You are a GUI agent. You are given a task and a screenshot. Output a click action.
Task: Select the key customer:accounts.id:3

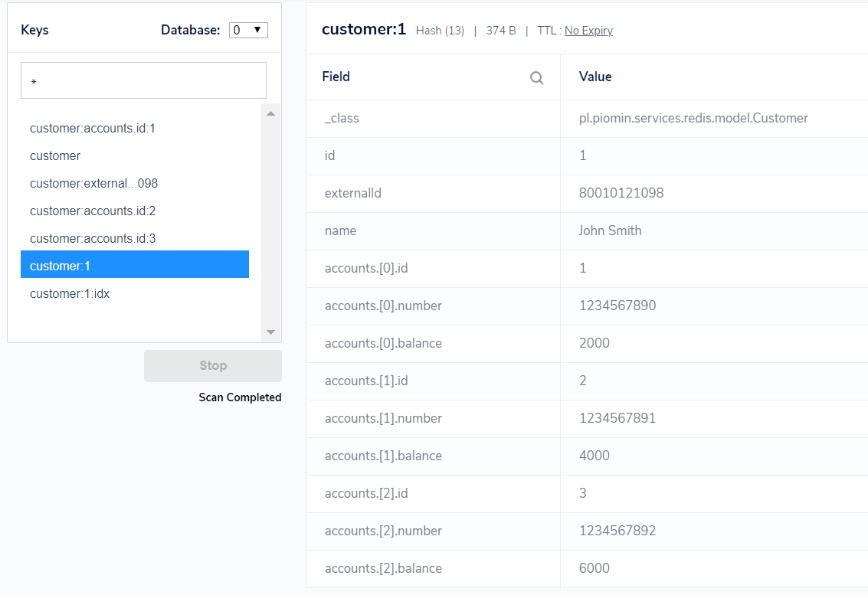pyautogui.click(x=92, y=238)
